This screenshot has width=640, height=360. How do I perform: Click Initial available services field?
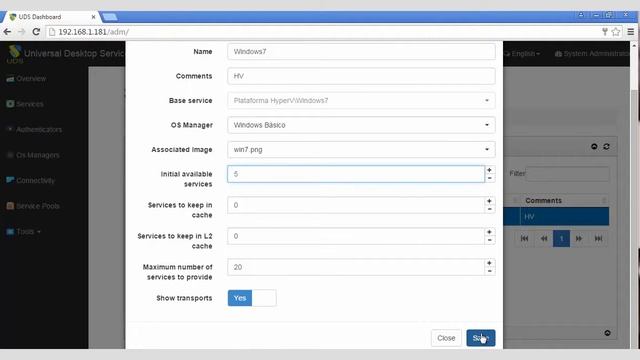356,174
